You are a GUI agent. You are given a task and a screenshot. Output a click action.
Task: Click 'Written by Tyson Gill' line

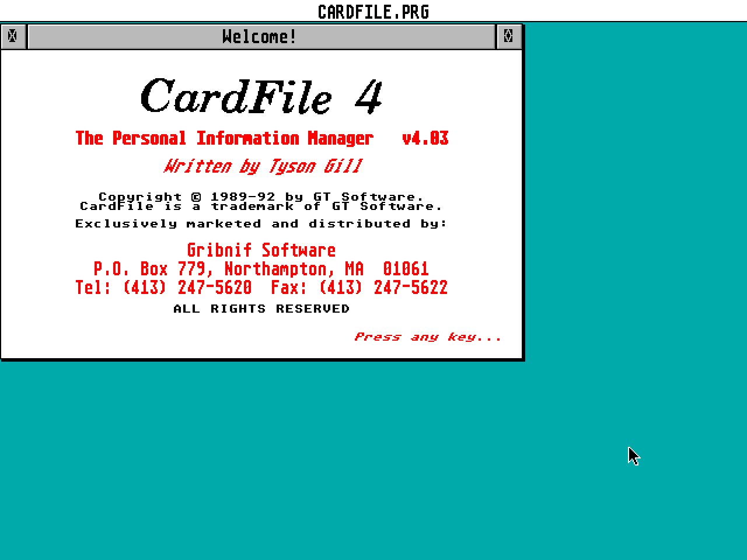pos(263,166)
